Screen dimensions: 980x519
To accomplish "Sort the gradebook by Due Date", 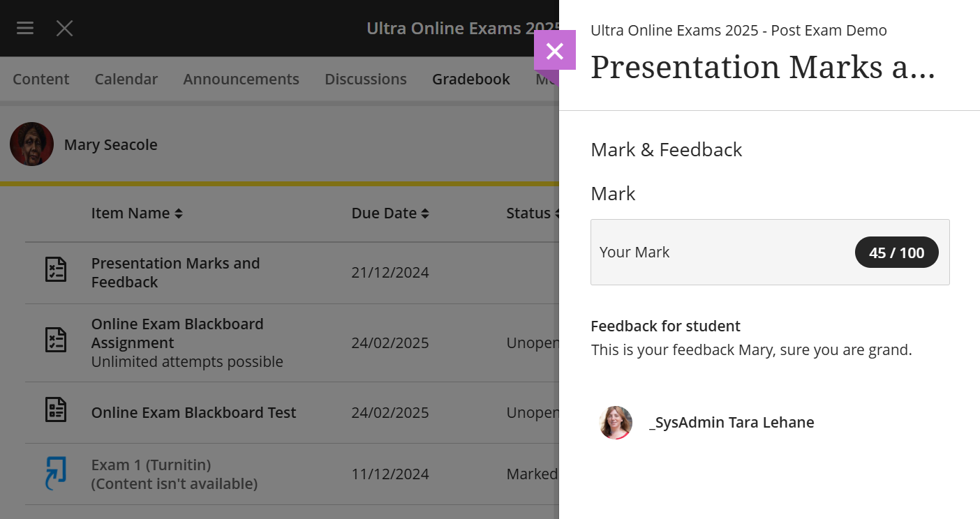I will click(390, 213).
